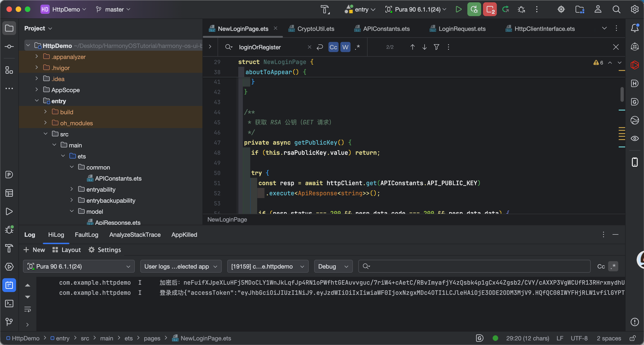This screenshot has height=345, width=644.
Task: Open the Commit tool window icon
Action: click(x=9, y=47)
